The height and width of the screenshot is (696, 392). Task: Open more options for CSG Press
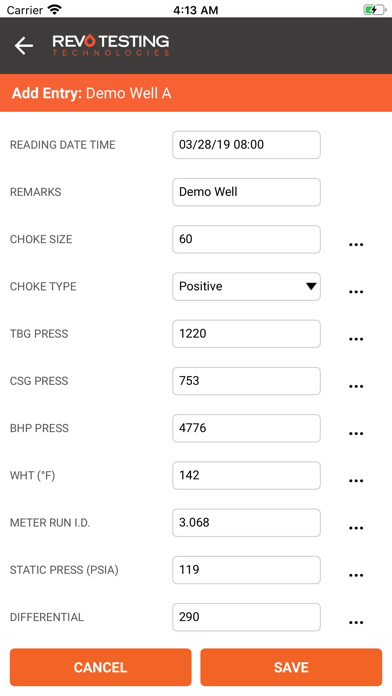(356, 387)
